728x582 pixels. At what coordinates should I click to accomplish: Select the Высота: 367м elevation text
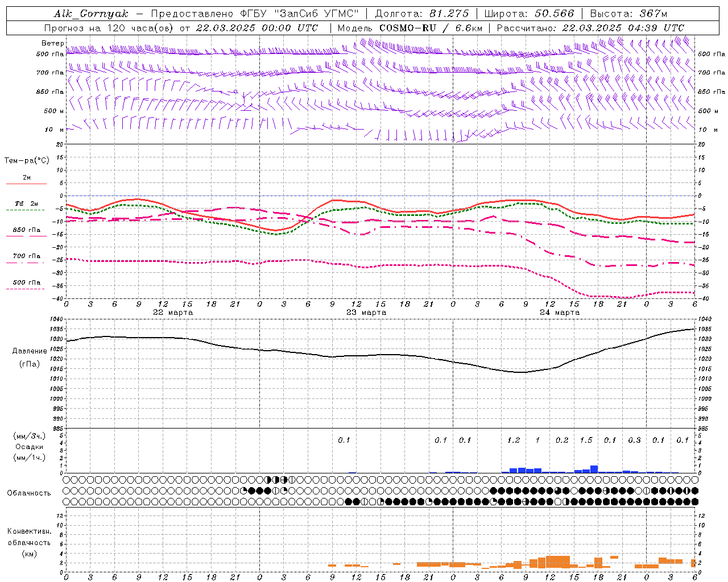(628, 14)
